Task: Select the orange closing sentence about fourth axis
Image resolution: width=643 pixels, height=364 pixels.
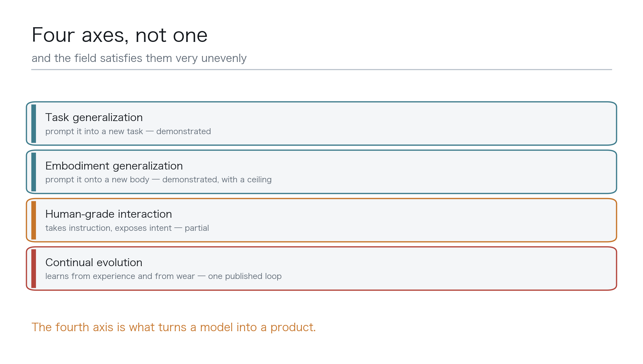Action: pyautogui.click(x=174, y=327)
